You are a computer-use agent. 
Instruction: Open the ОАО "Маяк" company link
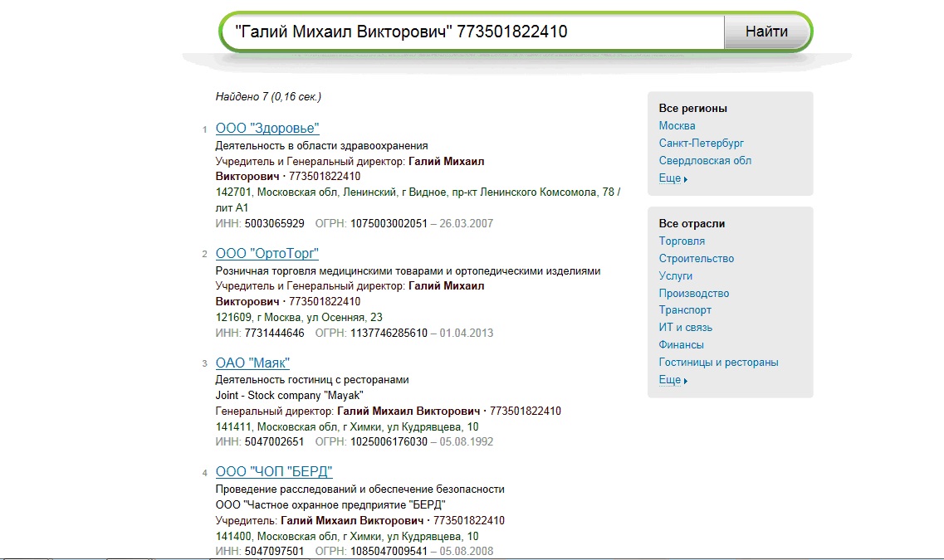click(x=252, y=363)
